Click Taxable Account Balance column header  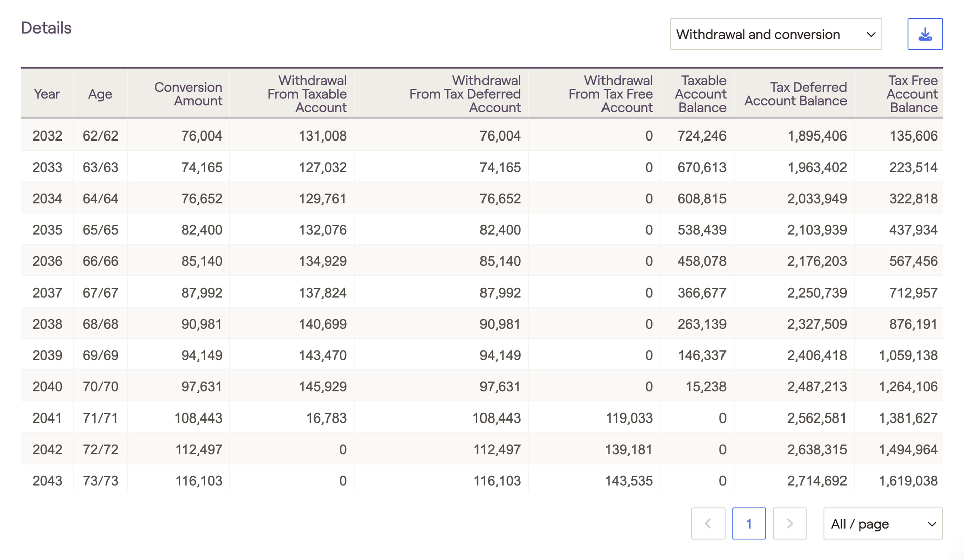click(x=701, y=94)
